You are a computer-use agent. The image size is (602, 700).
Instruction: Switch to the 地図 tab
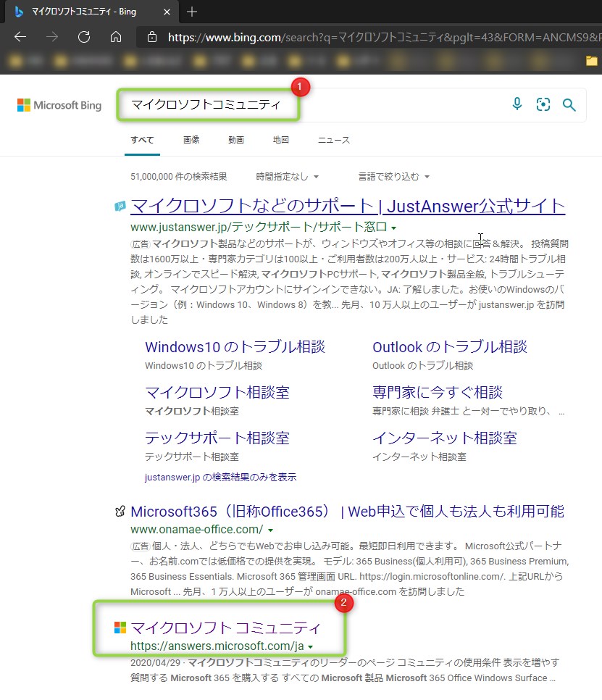(280, 140)
